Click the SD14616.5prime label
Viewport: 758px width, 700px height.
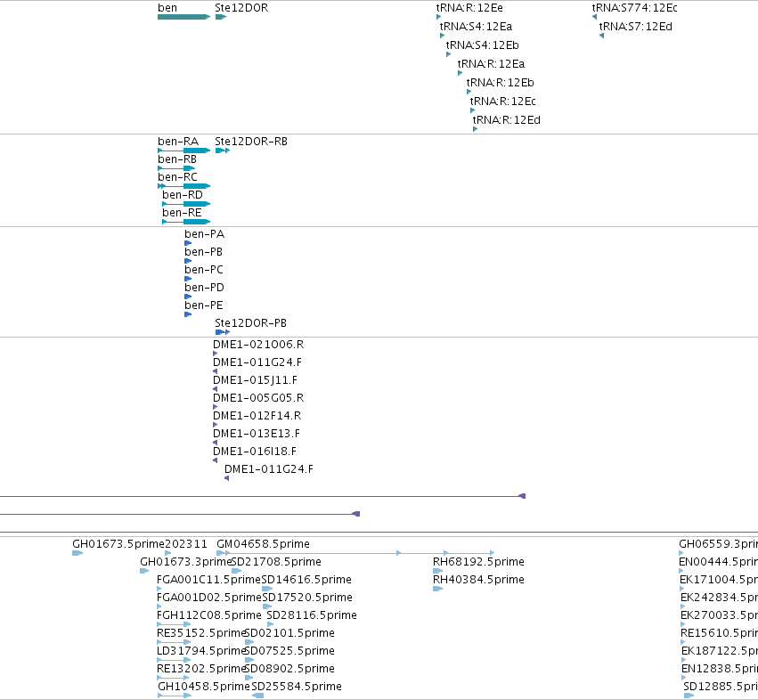pos(306,580)
